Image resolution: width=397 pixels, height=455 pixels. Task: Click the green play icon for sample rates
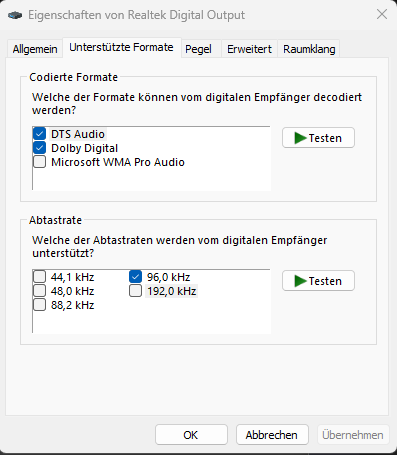300,281
